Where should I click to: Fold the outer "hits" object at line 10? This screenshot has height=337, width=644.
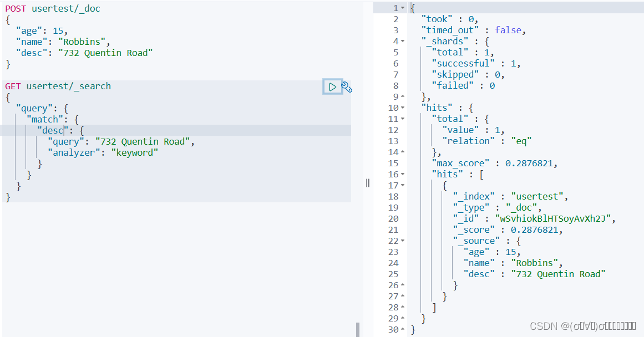tap(403, 108)
